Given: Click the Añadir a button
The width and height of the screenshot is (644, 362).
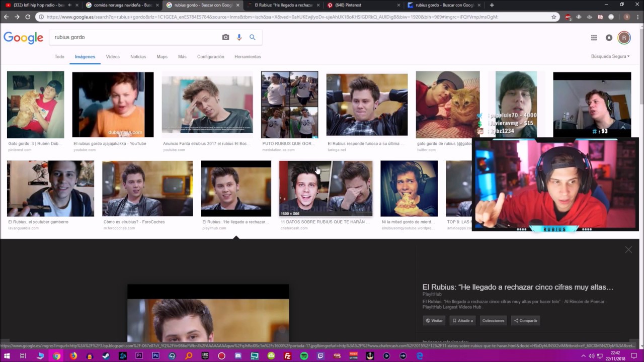Looking at the screenshot, I should point(463,320).
